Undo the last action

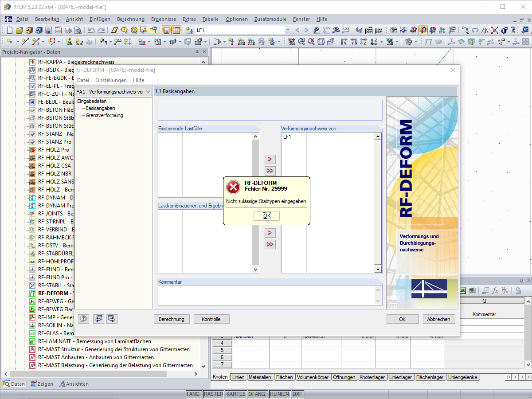click(x=91, y=30)
